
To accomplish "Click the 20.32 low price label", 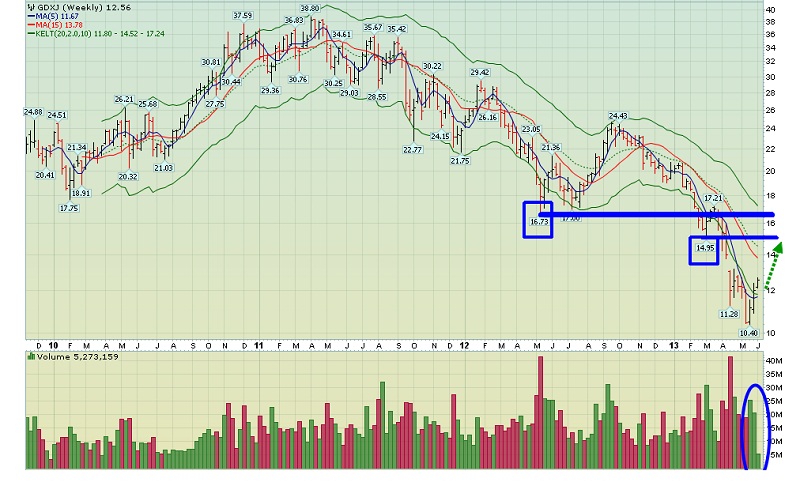I will coord(128,176).
